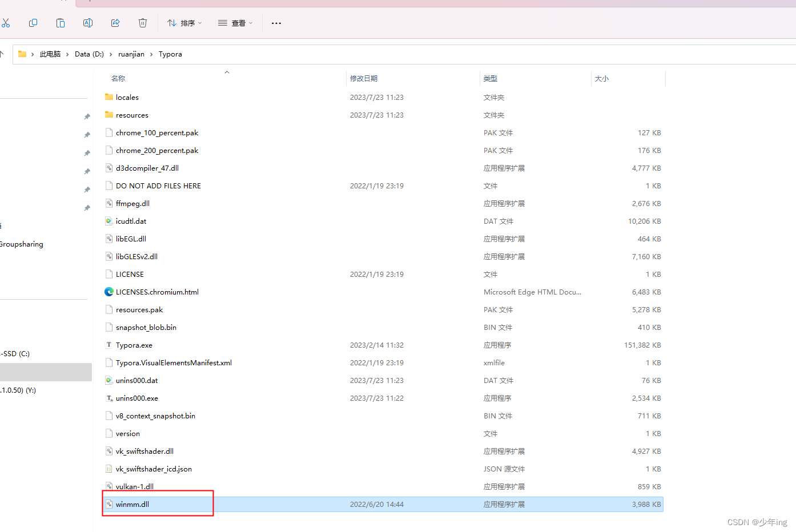Click the folder icon in address bar
The width and height of the screenshot is (796, 532).
click(x=22, y=54)
